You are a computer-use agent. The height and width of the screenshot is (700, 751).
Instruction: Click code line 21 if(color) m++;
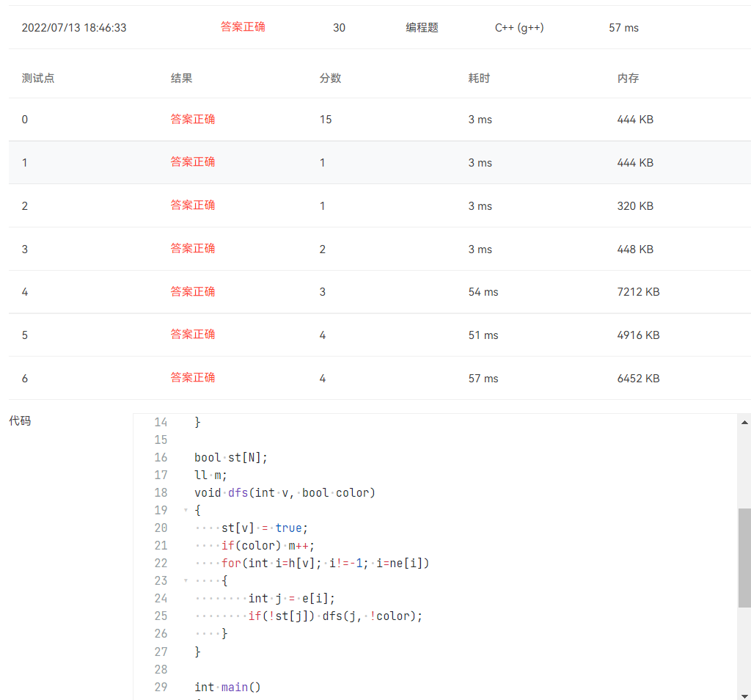click(268, 546)
